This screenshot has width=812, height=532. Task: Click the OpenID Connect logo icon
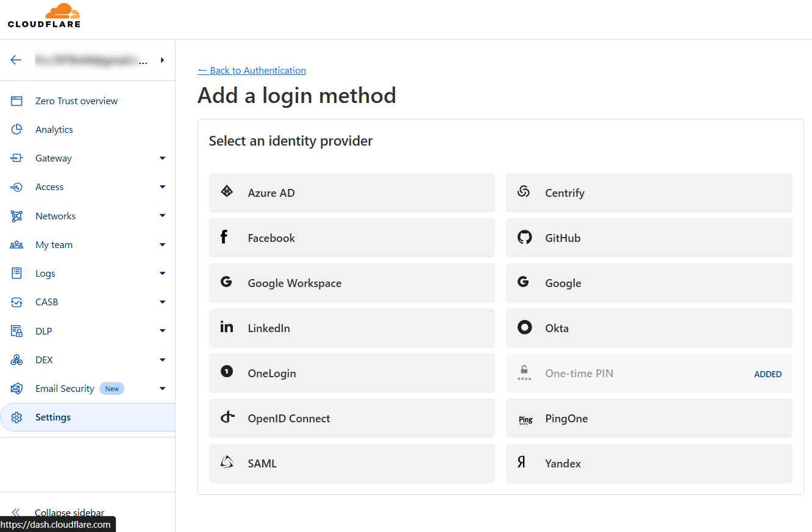[x=227, y=417]
